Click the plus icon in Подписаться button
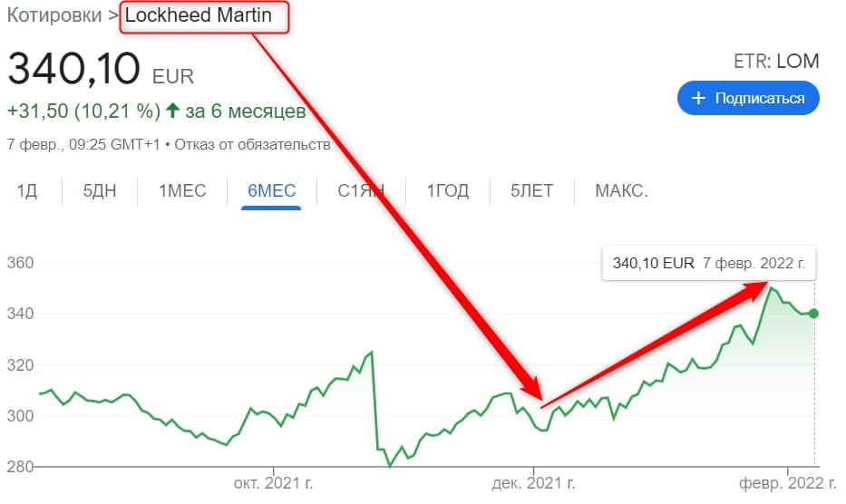The height and width of the screenshot is (504, 846). point(698,98)
